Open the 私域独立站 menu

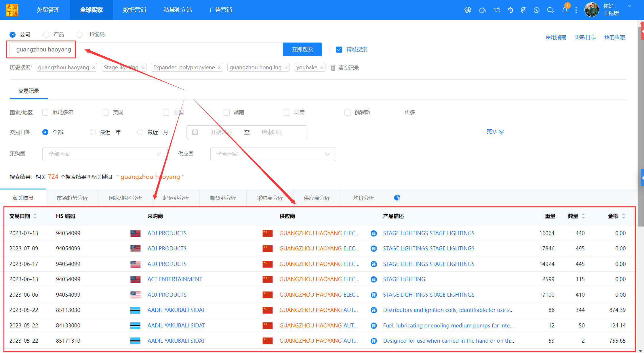coord(178,10)
